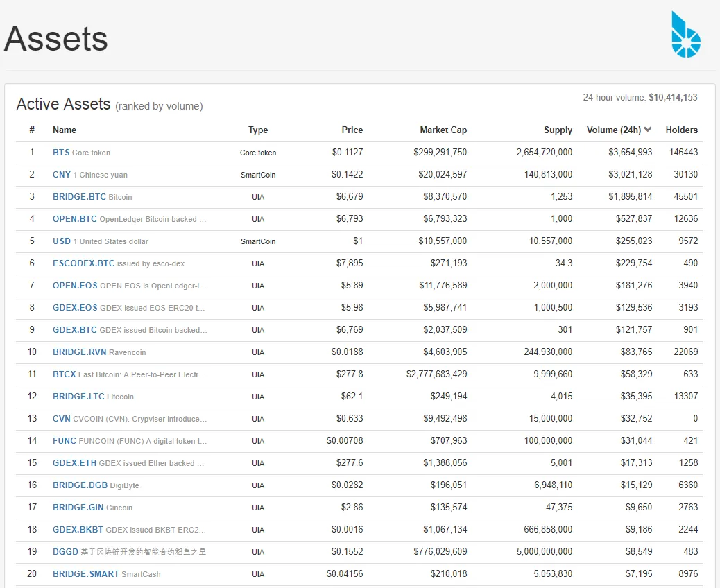
Task: Click OPEN.EOS market cap $11,776,589
Action: (x=443, y=285)
